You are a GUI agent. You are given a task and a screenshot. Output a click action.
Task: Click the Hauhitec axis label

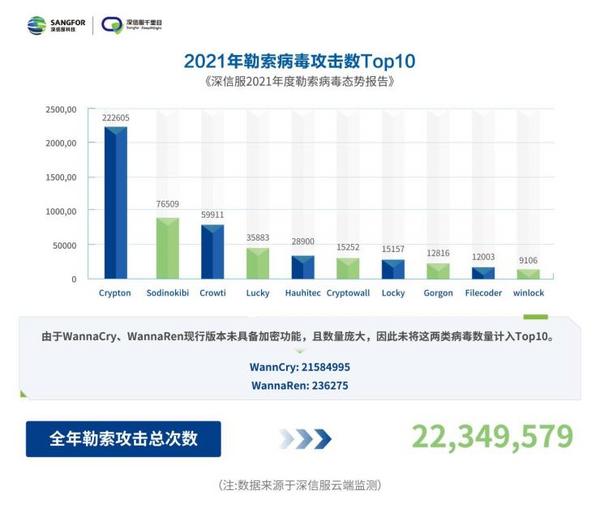(303, 293)
